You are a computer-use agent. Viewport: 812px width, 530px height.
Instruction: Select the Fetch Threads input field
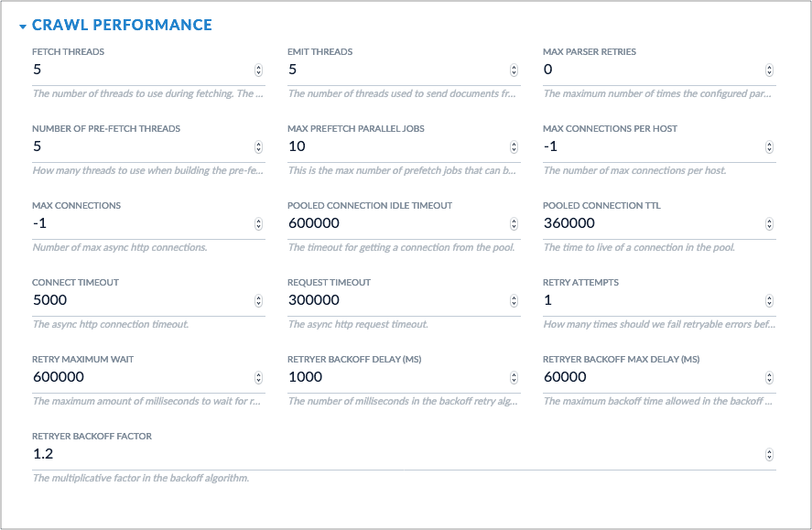137,69
